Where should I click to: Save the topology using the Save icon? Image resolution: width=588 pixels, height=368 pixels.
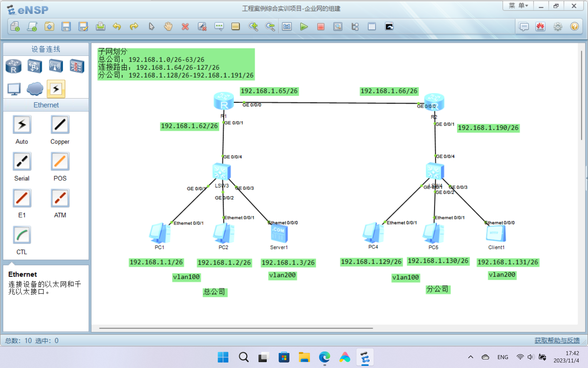click(x=66, y=27)
